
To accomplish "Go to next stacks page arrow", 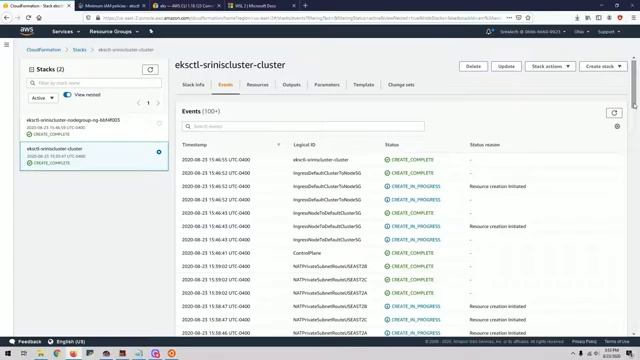I will click(x=158, y=103).
